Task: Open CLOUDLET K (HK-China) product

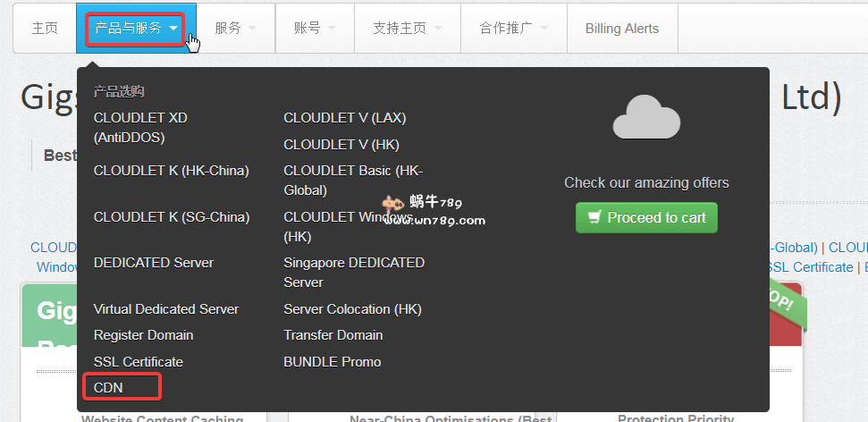Action: (172, 171)
